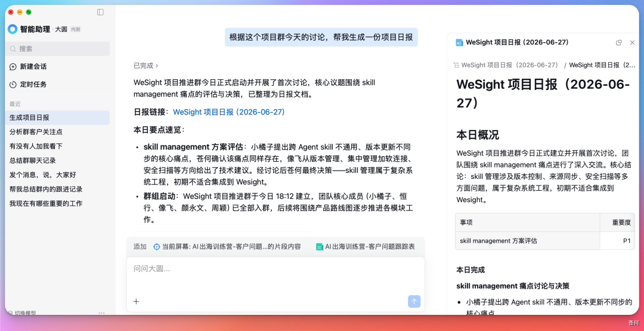The height and width of the screenshot is (331, 644).
Task: Focus the 搜索 search field
Action: click(57, 49)
